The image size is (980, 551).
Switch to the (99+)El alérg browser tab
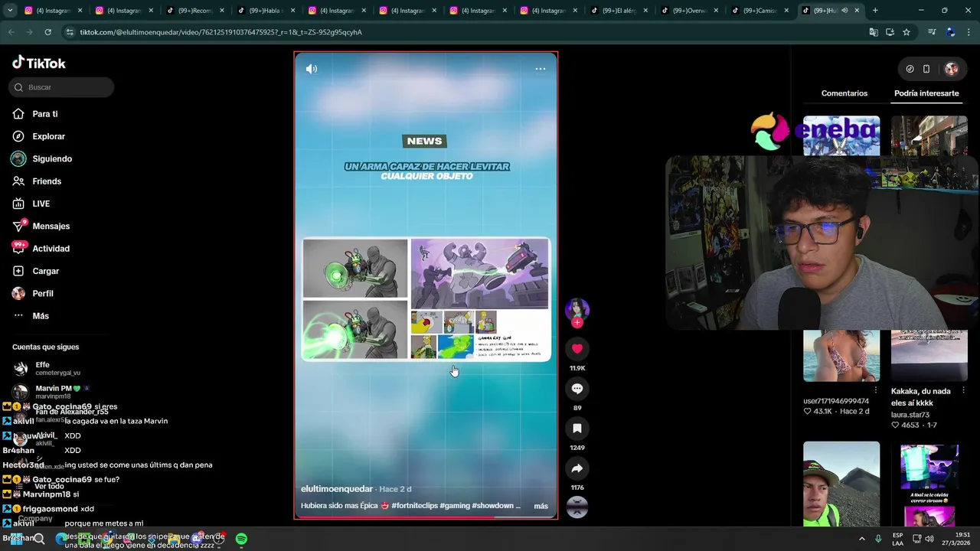point(618,11)
